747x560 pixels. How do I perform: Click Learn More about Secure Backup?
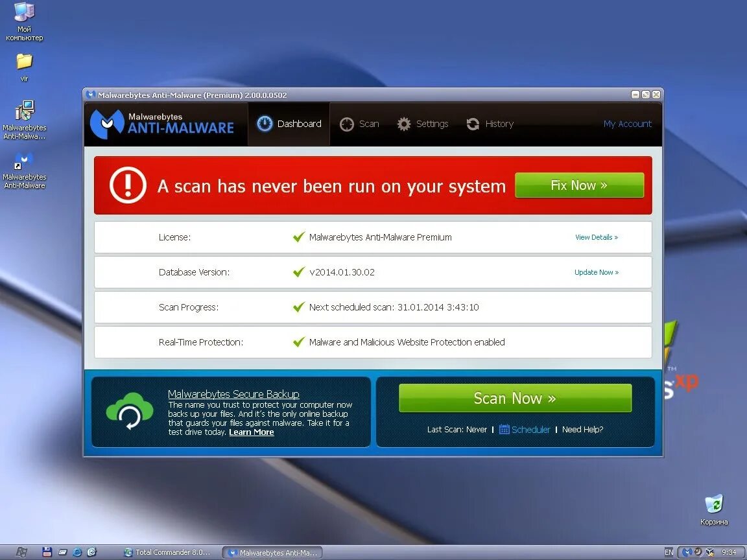[x=252, y=432]
